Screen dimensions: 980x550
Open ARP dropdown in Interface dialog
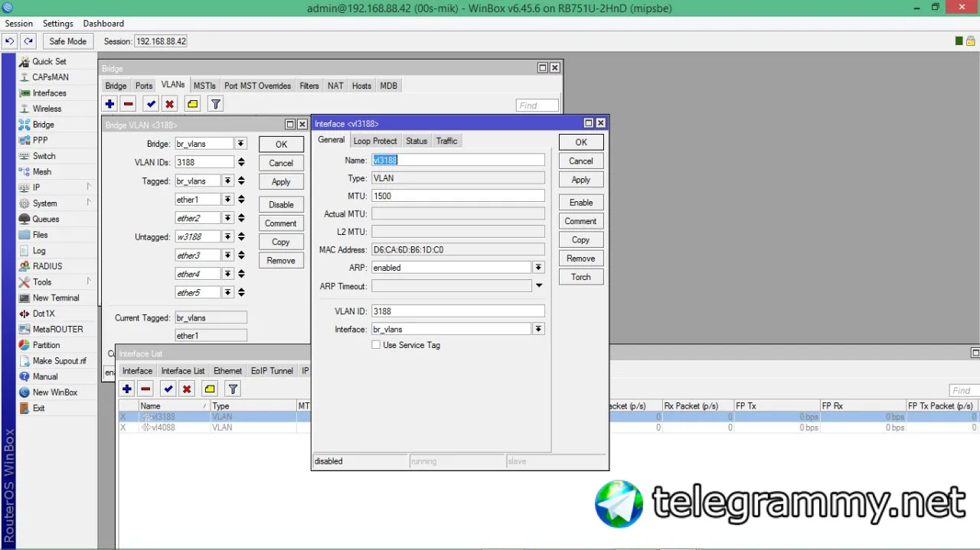pyautogui.click(x=538, y=268)
